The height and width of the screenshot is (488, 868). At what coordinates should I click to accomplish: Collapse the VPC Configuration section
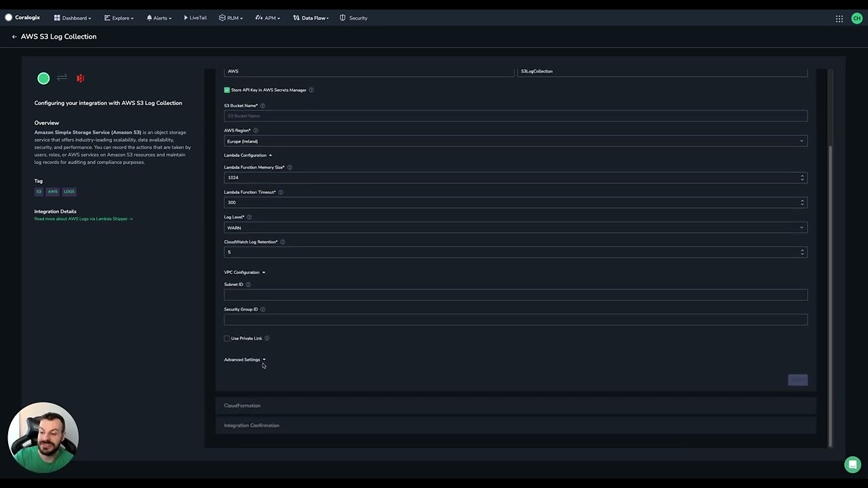pos(245,272)
